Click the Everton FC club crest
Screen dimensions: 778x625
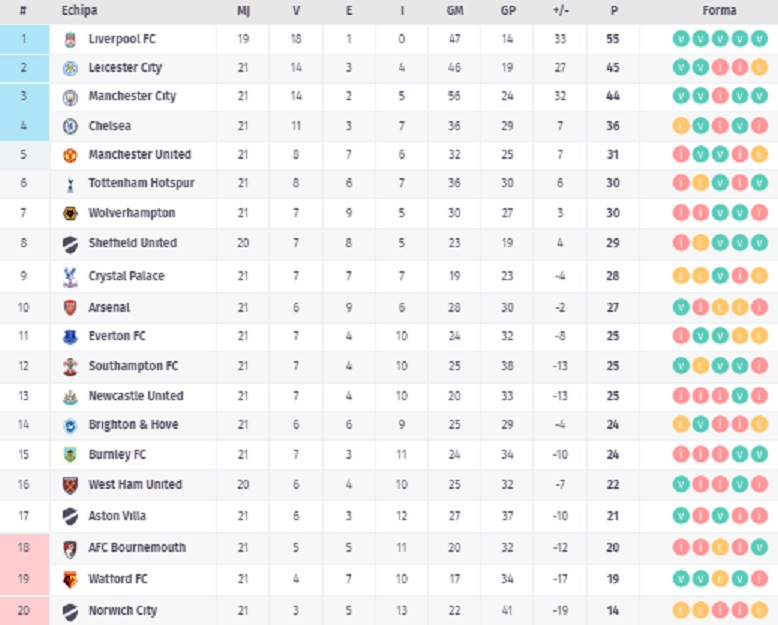point(69,336)
